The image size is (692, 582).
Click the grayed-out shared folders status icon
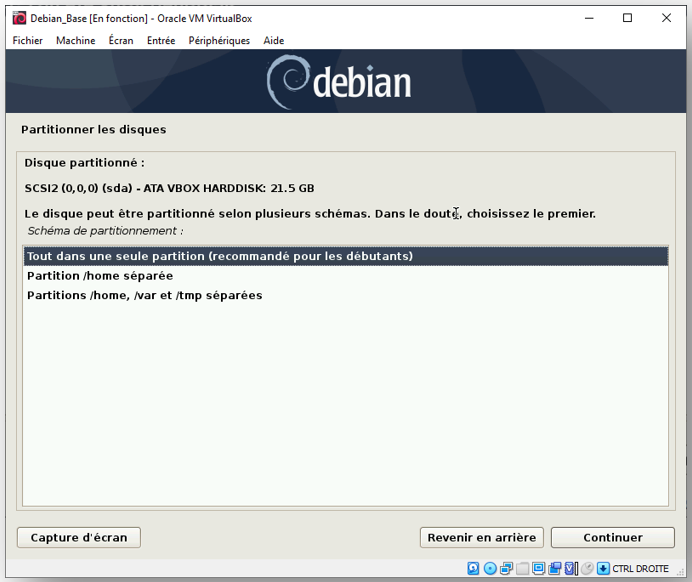coord(523,568)
